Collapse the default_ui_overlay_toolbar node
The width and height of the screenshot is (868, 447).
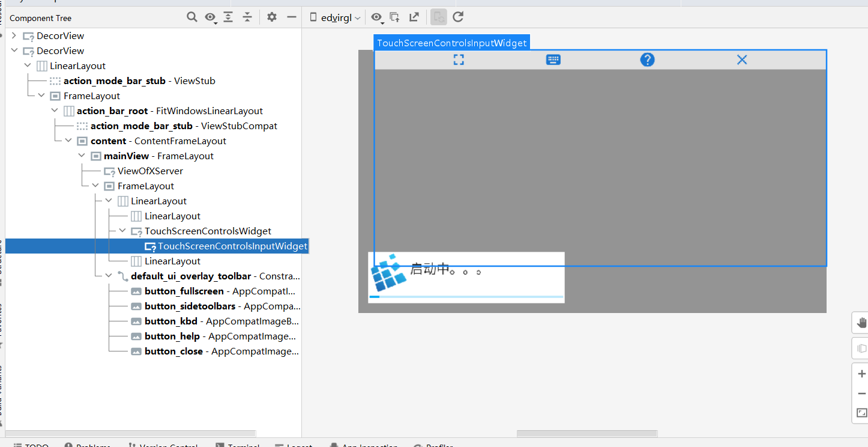tap(109, 276)
